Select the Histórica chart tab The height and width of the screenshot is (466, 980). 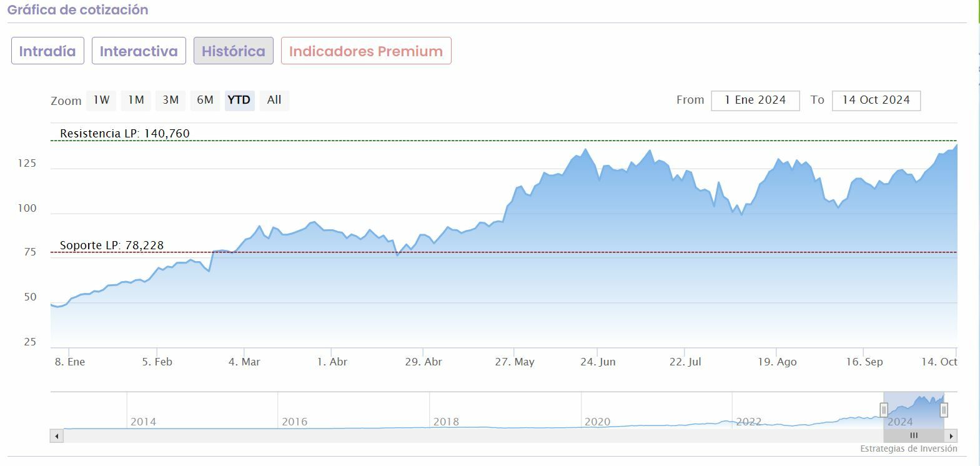tap(233, 51)
